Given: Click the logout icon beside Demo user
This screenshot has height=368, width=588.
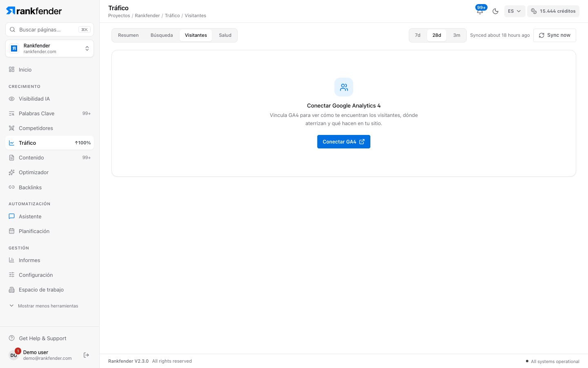Looking at the screenshot, I should pyautogui.click(x=86, y=355).
